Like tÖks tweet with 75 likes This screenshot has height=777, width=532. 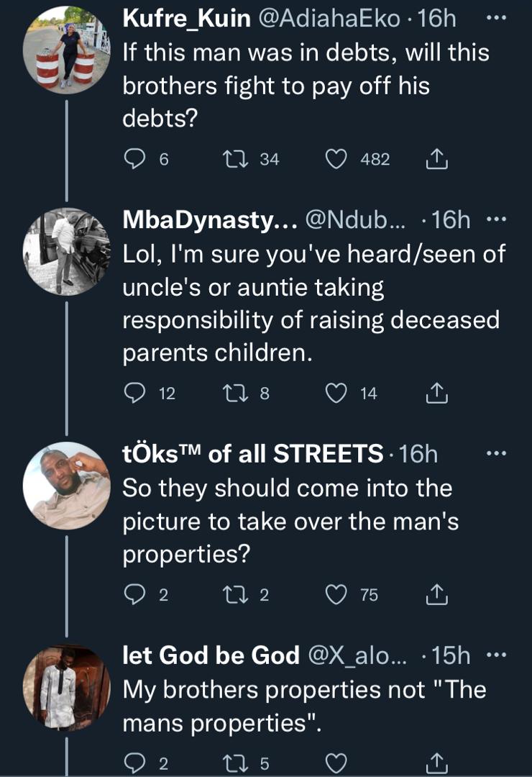coord(336,595)
